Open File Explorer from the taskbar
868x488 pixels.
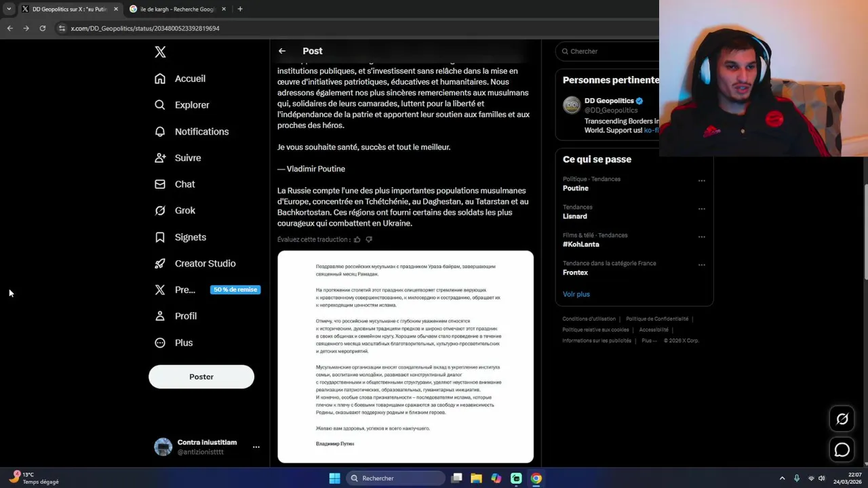[476, 479]
